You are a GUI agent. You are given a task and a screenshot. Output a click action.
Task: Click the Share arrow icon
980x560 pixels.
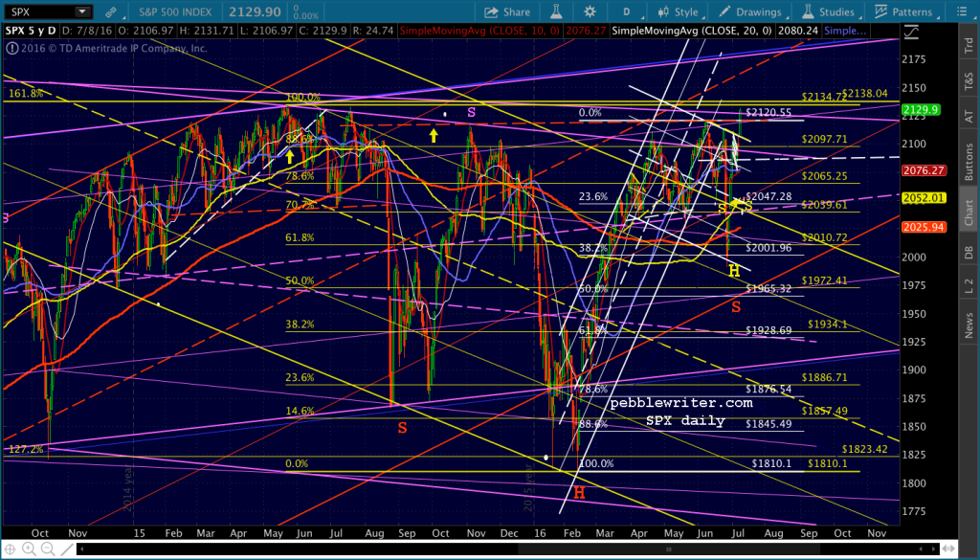[491, 11]
